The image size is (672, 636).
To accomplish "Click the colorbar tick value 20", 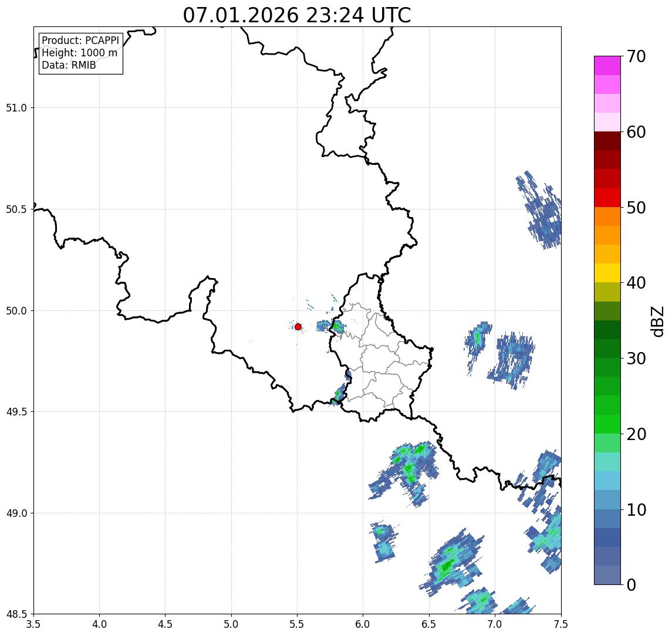I will [x=636, y=434].
